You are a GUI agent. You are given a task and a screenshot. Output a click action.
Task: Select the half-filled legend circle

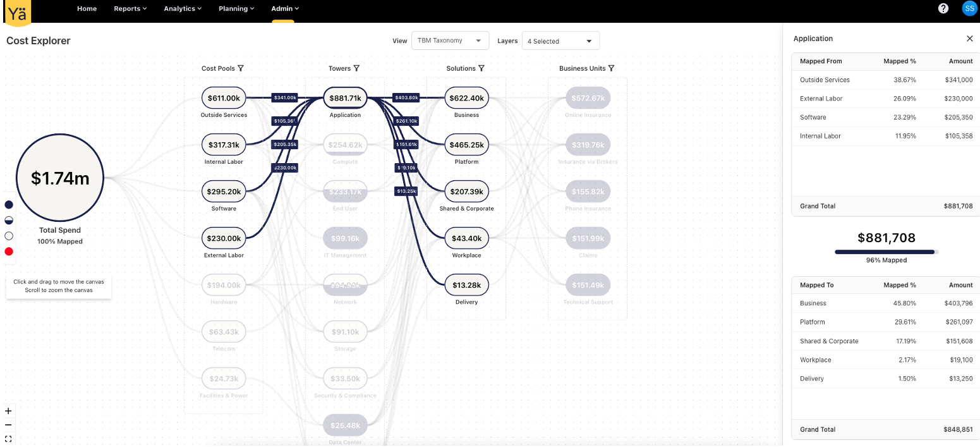tap(9, 220)
